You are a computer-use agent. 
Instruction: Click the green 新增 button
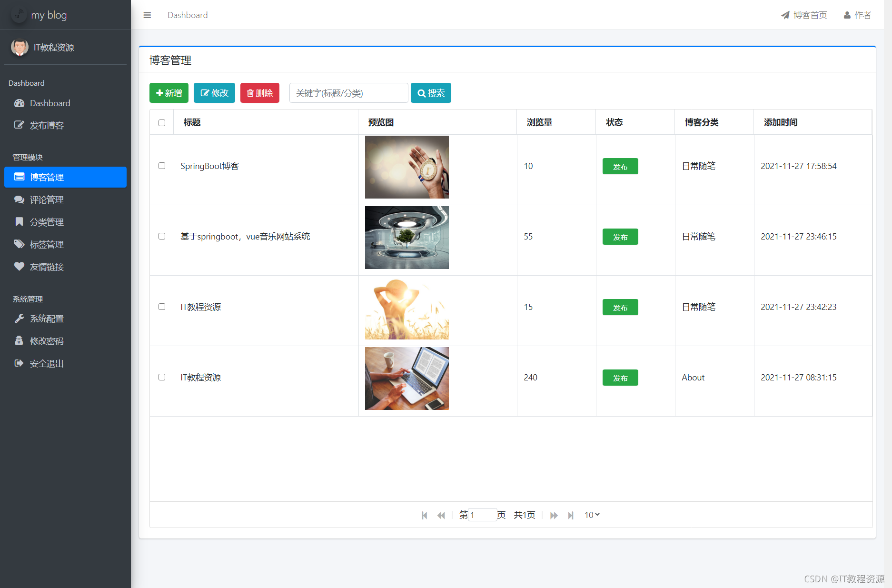[x=169, y=93]
